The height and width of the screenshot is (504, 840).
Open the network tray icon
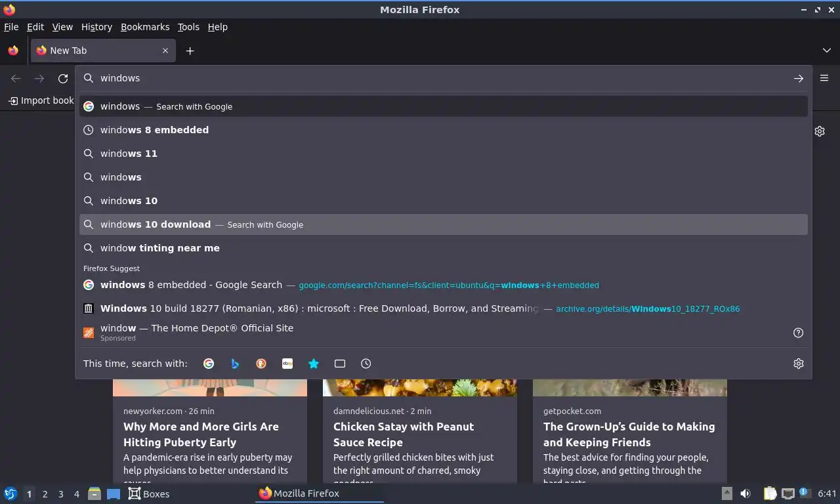(x=787, y=493)
